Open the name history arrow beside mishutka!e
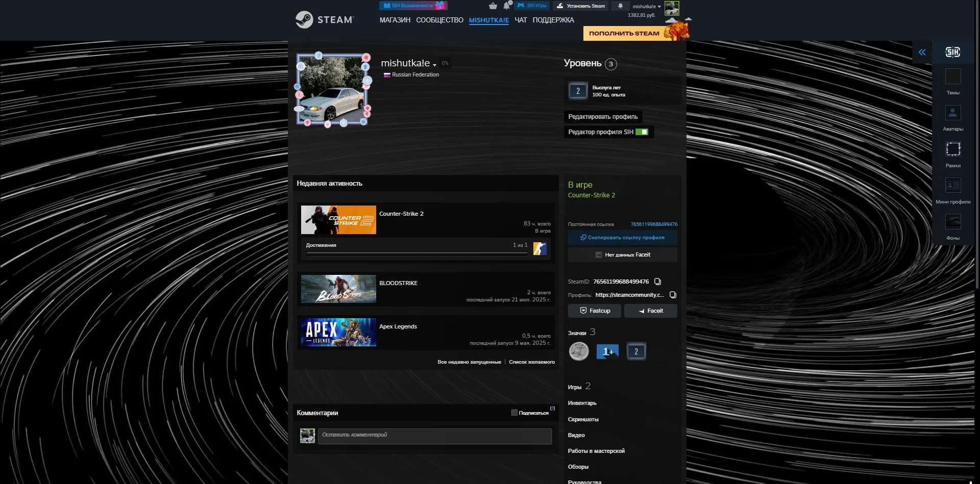This screenshot has width=980, height=484. (x=434, y=65)
